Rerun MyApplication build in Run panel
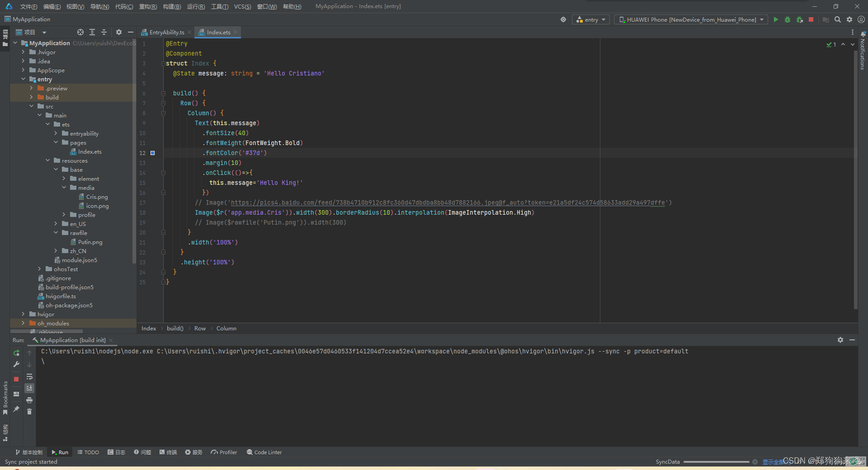Image resolution: width=868 pixels, height=470 pixels. (16, 353)
